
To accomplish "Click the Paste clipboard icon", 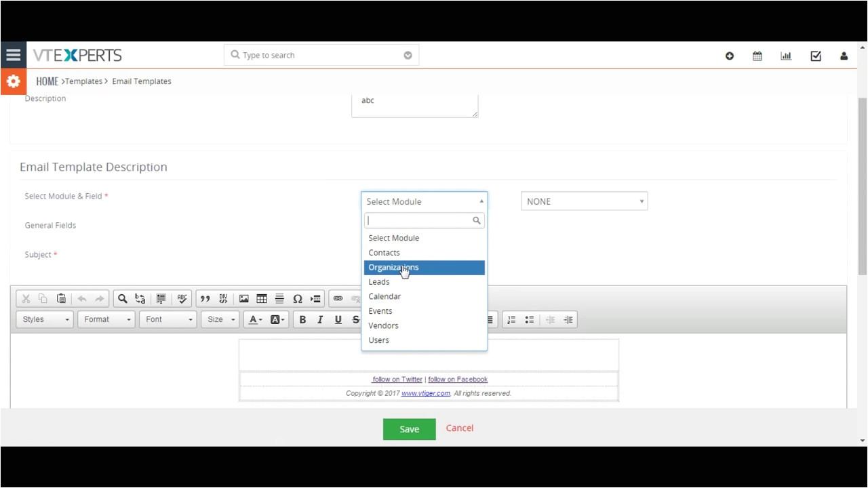I will 61,299.
